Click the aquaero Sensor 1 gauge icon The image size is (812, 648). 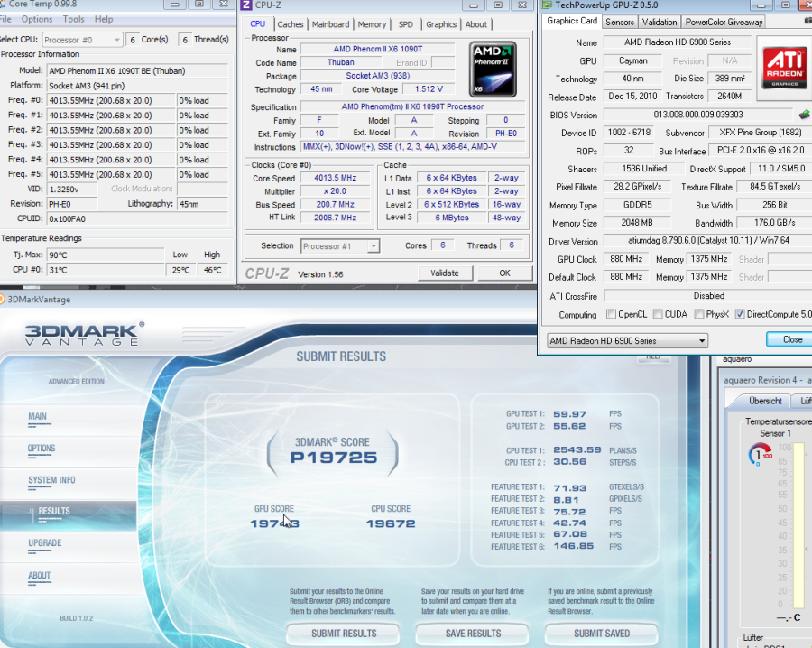pos(760,454)
